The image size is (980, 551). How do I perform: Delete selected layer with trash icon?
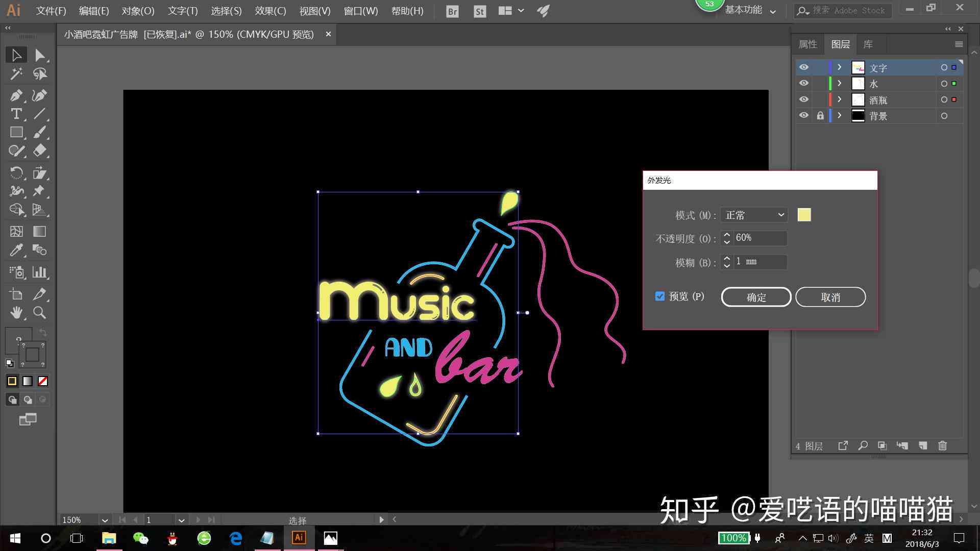[942, 445]
